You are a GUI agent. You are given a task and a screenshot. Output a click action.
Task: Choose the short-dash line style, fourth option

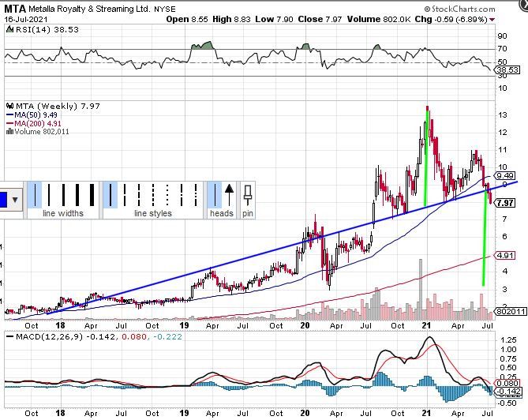(153, 195)
